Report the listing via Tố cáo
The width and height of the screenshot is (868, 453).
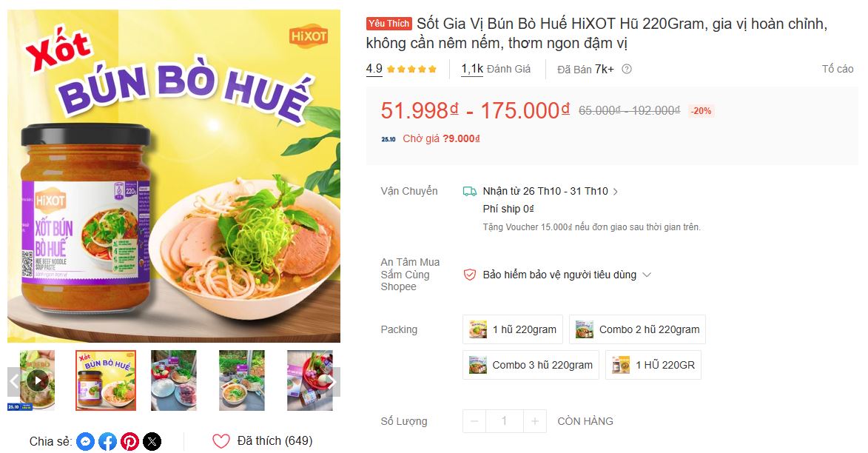click(x=838, y=70)
